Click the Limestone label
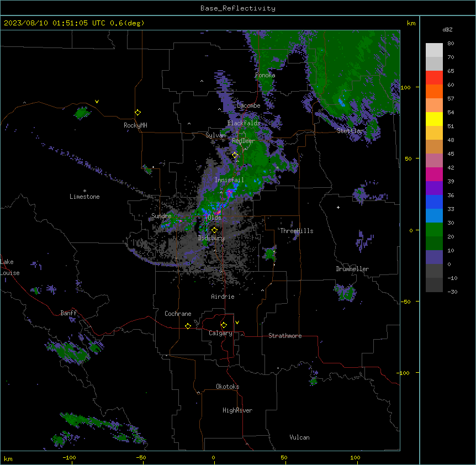476x465 pixels. (84, 197)
